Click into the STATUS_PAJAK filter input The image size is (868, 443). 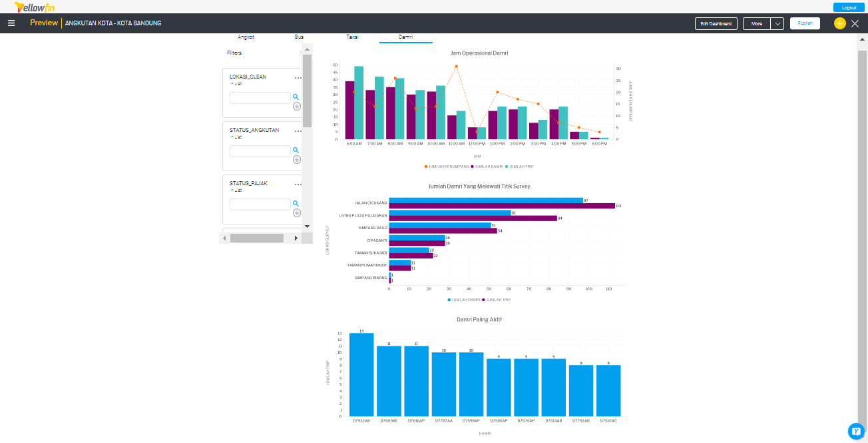[260, 205]
